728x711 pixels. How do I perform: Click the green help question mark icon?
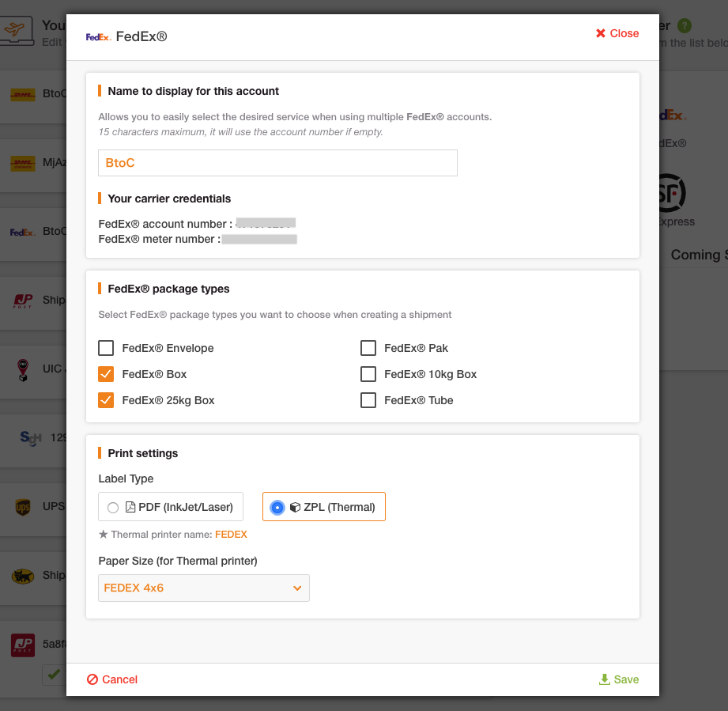coord(685,25)
